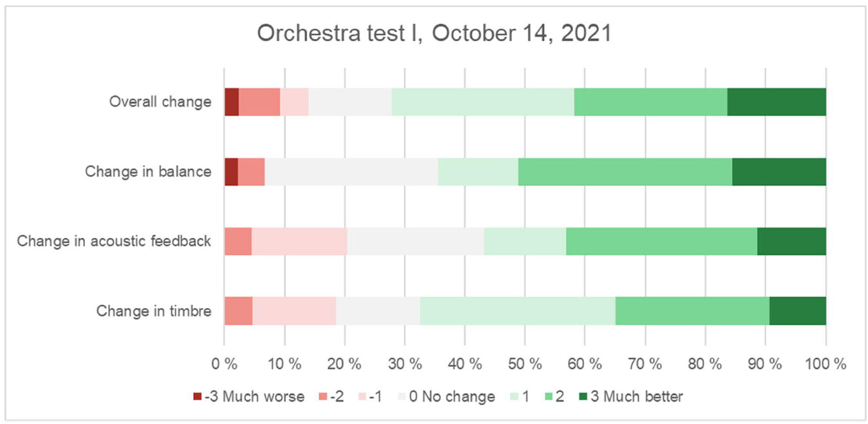Screen dimensions: 868x424
Task: Click the 'Change in acoustic feedback' label
Action: [114, 241]
